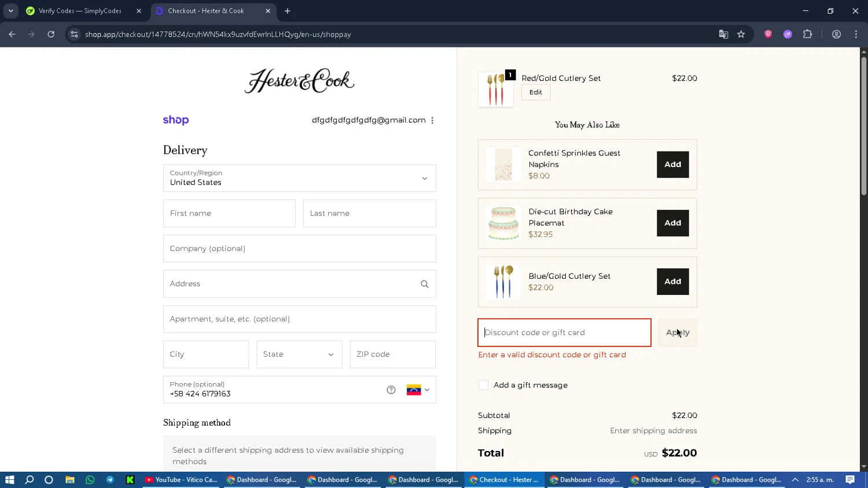Show hidden system tray icons
This screenshot has height=488, width=868.
(795, 480)
